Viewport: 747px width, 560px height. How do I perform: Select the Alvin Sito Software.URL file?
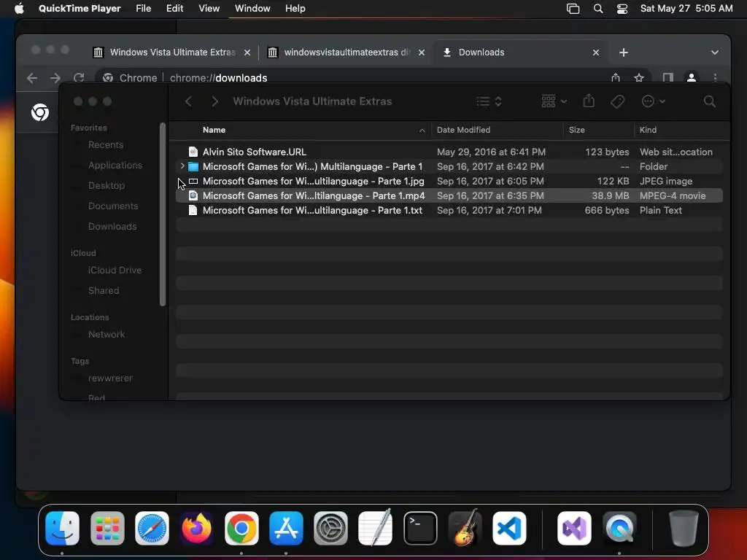click(x=449, y=152)
